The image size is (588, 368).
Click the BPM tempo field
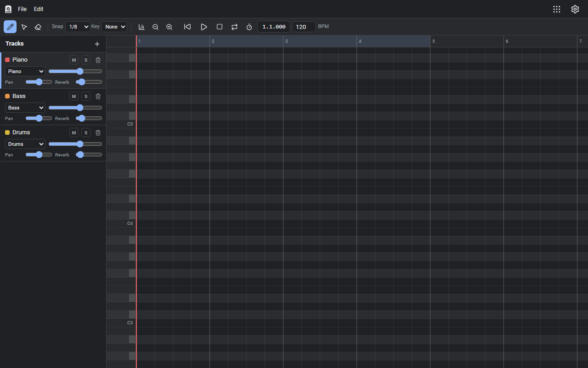coord(304,27)
